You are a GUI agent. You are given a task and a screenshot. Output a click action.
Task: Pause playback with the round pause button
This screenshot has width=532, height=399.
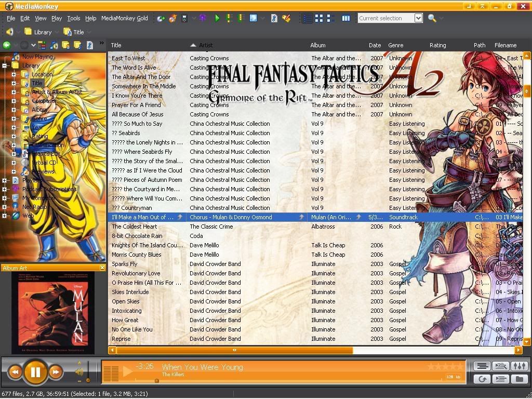(x=35, y=372)
